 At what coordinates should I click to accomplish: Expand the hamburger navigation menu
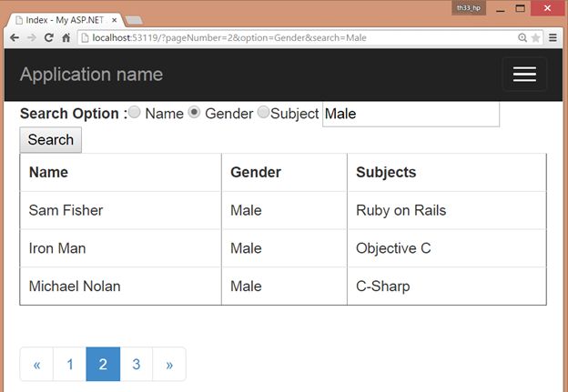[x=524, y=75]
